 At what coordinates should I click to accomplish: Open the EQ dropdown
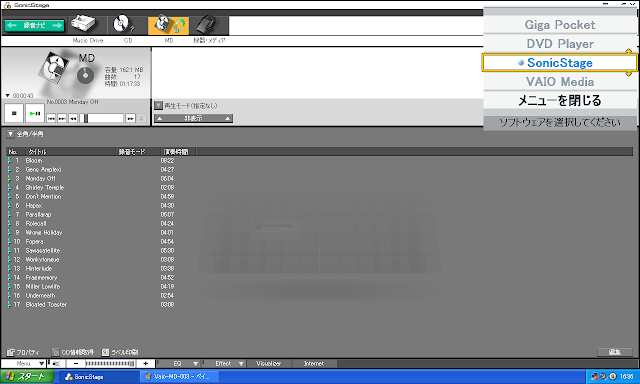coord(180,364)
